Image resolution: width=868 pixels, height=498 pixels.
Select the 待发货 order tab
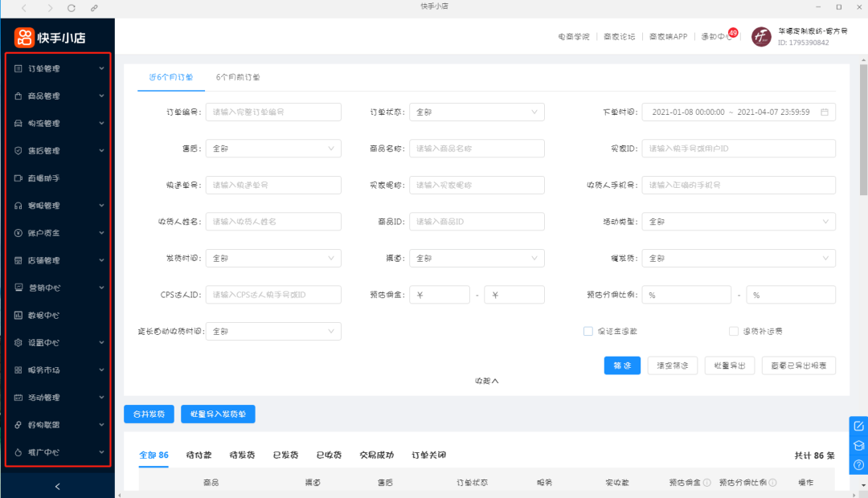(242, 455)
